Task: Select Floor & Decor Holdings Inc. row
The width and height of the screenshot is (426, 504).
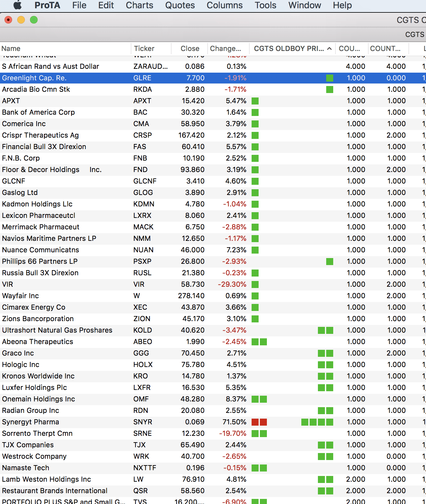Action: tap(213, 170)
